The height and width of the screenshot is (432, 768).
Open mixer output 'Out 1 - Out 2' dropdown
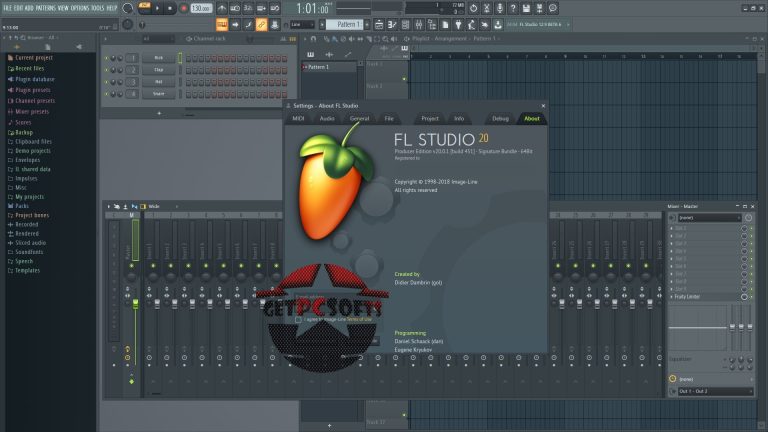tap(715, 391)
